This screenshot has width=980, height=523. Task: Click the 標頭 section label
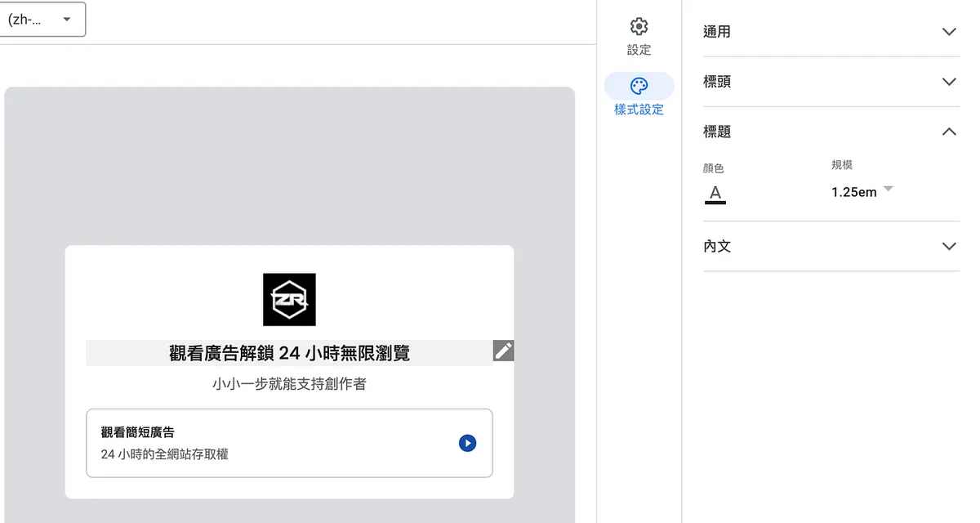(x=717, y=82)
